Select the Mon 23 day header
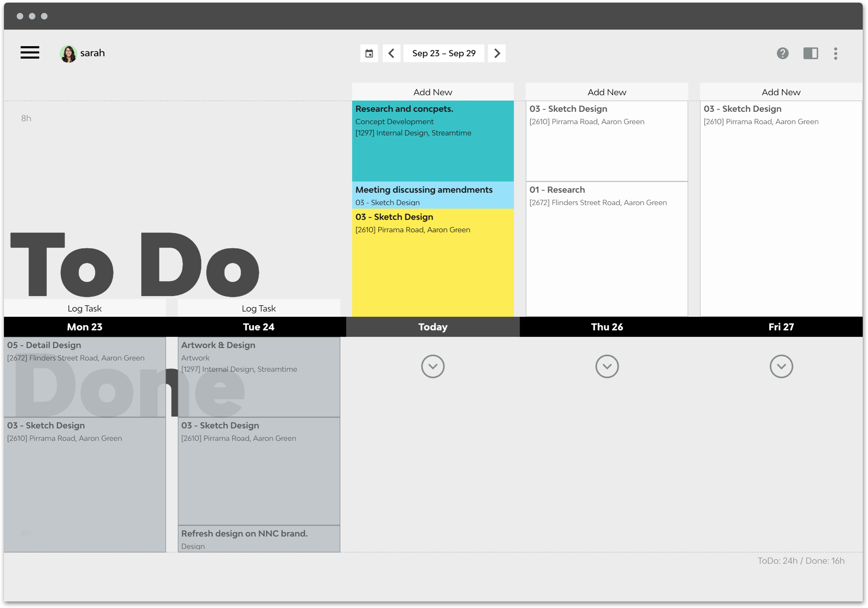 pyautogui.click(x=85, y=327)
